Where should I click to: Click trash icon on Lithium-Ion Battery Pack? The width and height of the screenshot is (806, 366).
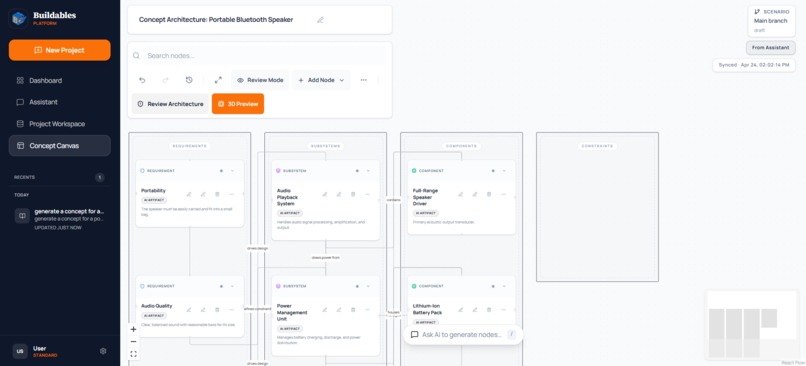point(489,309)
